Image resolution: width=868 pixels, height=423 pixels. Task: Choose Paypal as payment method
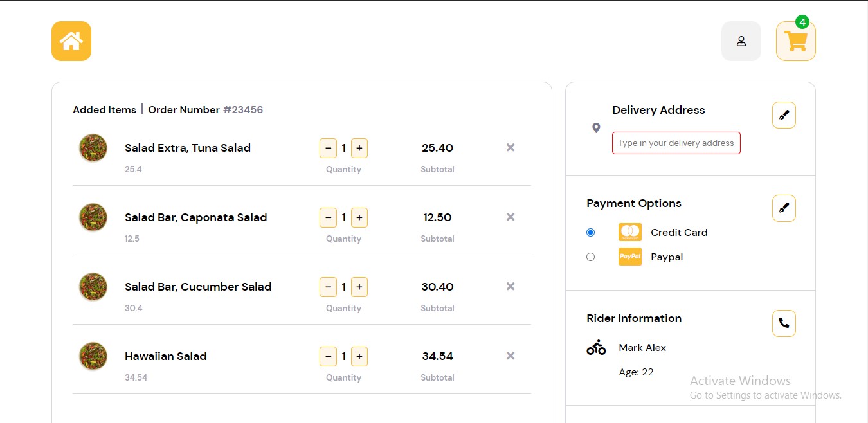[591, 257]
